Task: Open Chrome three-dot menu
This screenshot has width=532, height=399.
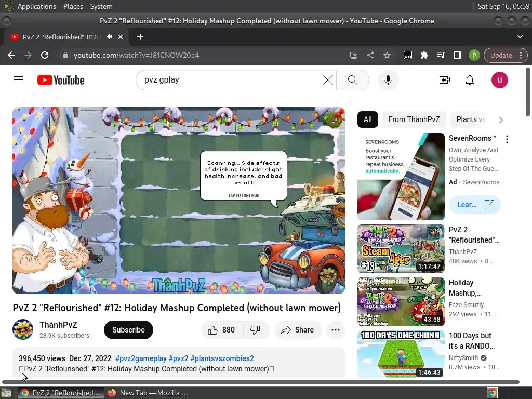Action: [521, 55]
